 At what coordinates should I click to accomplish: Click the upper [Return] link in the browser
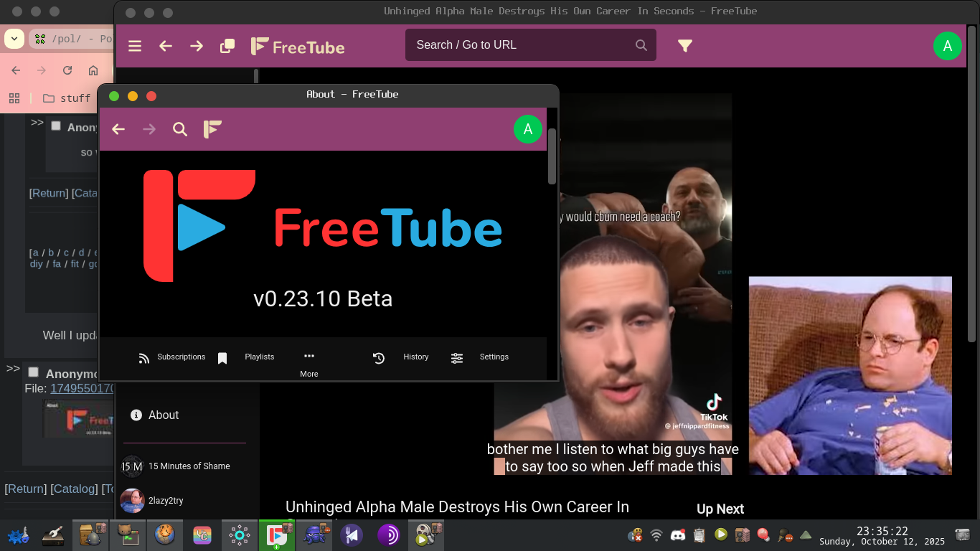49,193
